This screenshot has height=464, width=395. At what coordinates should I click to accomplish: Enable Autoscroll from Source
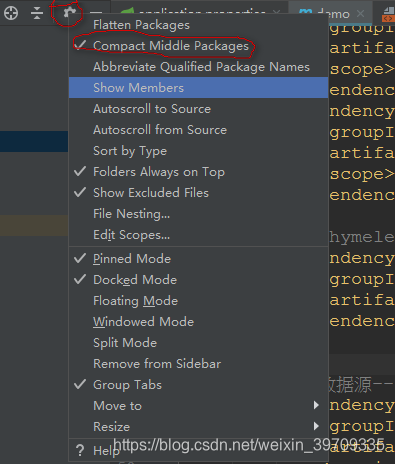tap(198, 130)
